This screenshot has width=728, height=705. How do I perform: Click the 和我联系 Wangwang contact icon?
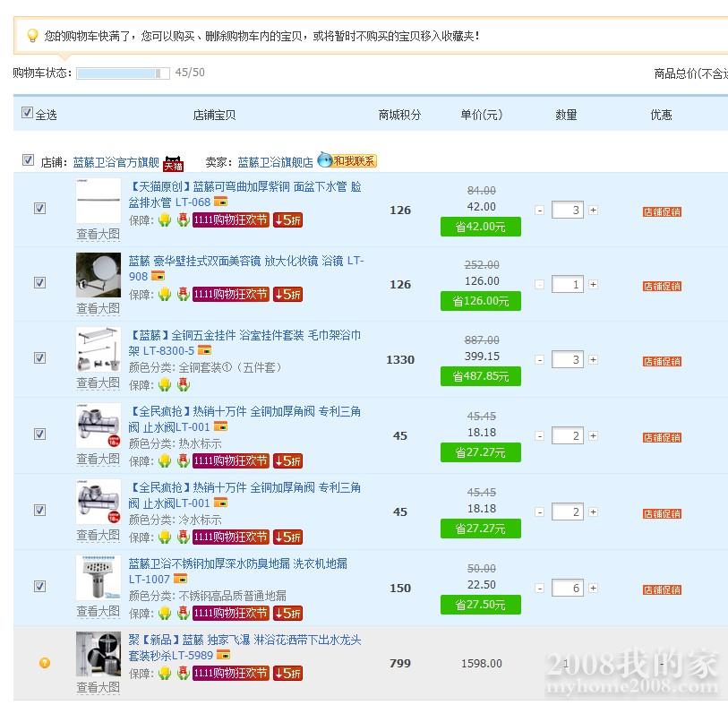click(347, 161)
